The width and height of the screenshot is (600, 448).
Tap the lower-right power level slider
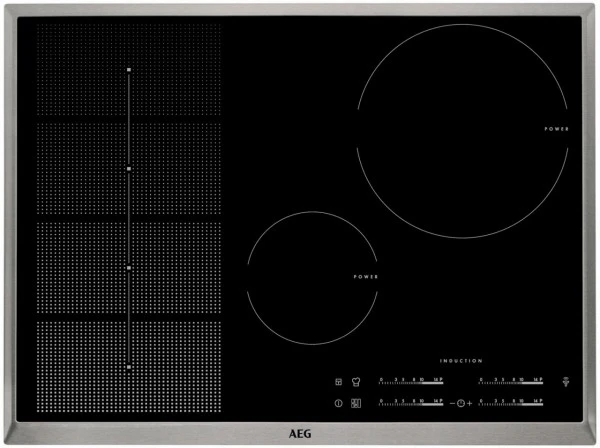(x=511, y=403)
